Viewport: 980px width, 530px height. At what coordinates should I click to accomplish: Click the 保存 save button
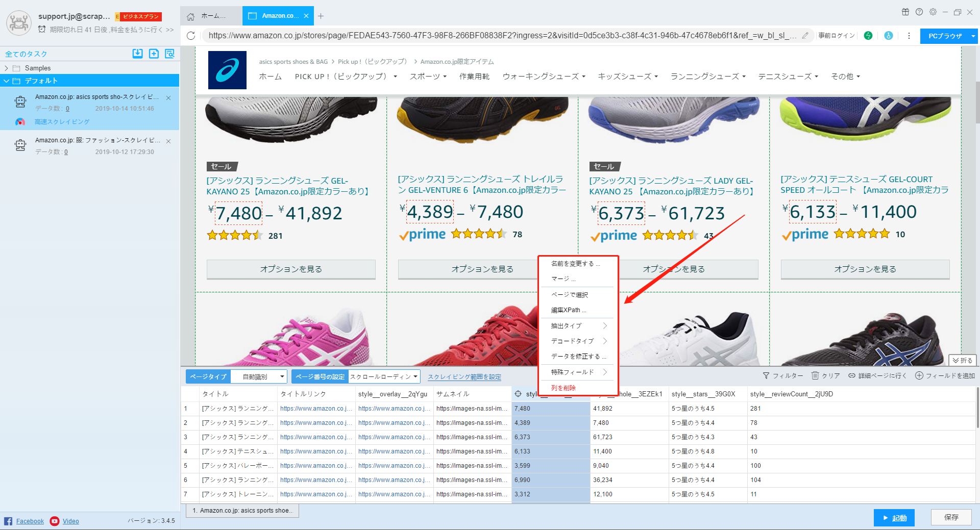pyautogui.click(x=951, y=517)
